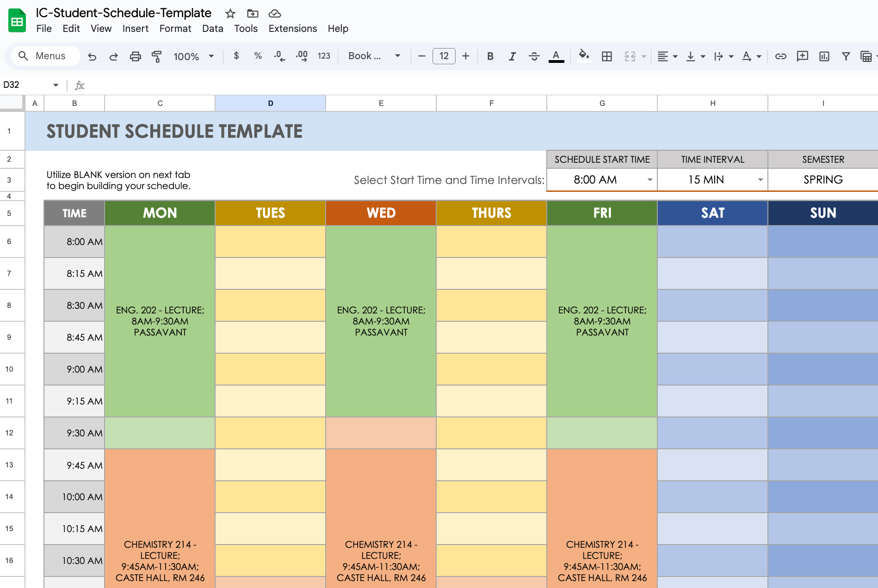Viewport: 878px width, 588px height.
Task: Open the paint format tool
Action: 156,56
